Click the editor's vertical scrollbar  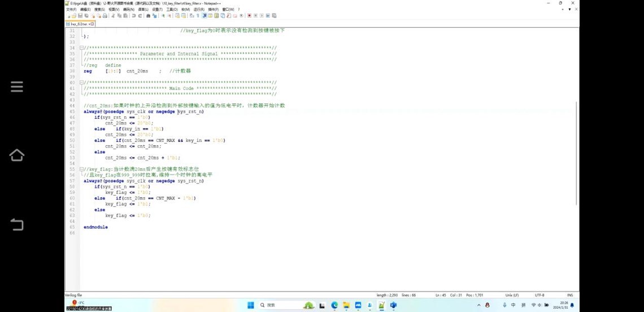tap(576, 153)
